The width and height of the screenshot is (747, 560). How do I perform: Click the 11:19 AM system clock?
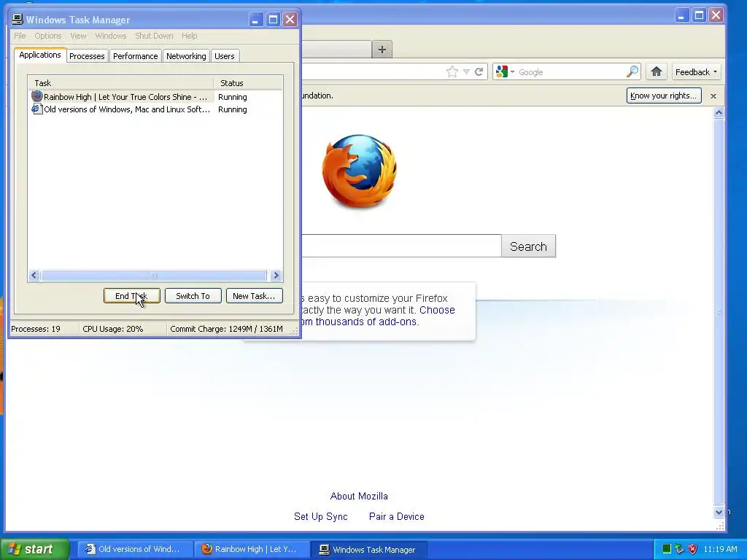(x=720, y=549)
